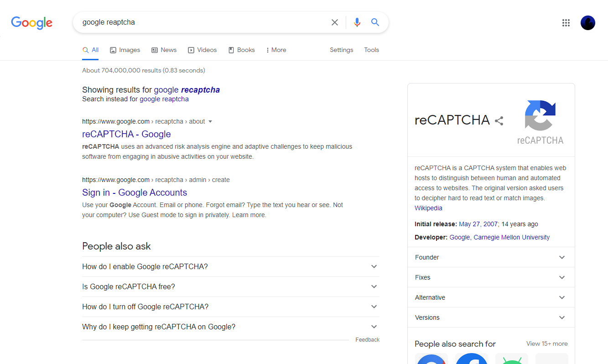Click the Wikipedia link in the knowledge panel

[x=428, y=208]
